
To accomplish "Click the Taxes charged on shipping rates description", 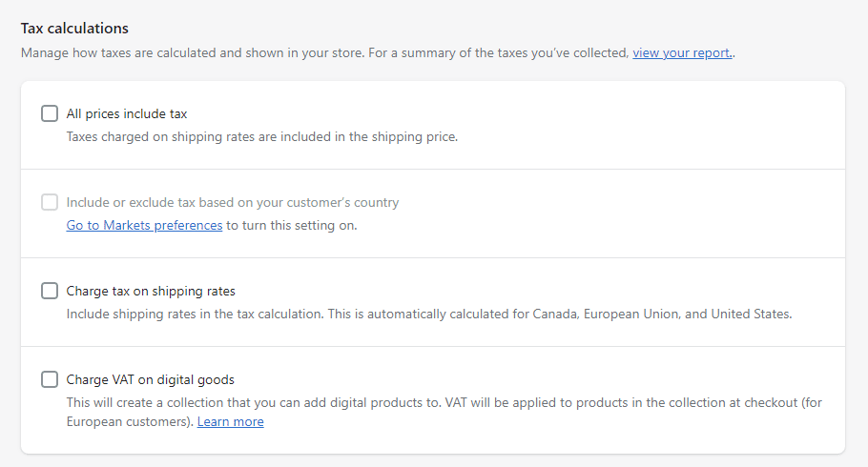I will [262, 136].
